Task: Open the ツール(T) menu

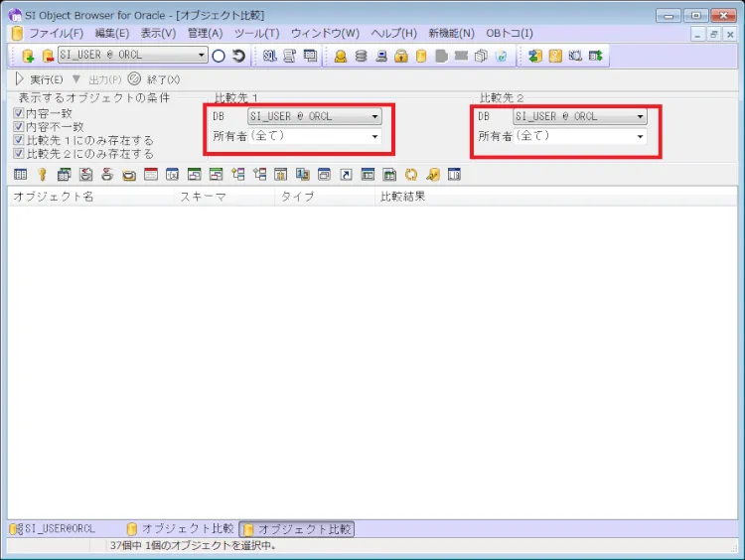Action: tap(256, 33)
